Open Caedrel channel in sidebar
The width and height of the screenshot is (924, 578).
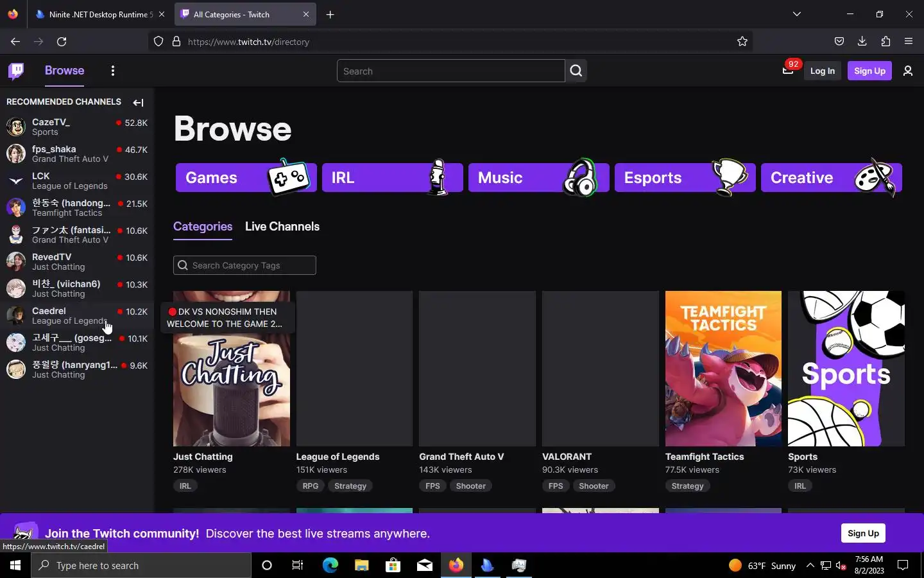point(77,315)
